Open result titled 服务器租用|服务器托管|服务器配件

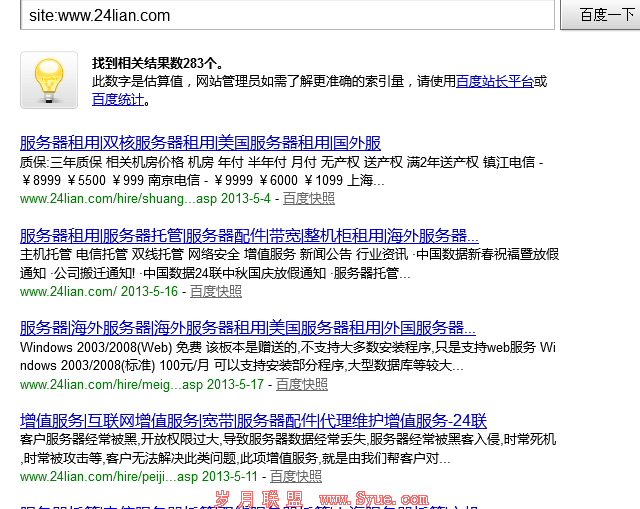[x=249, y=236]
